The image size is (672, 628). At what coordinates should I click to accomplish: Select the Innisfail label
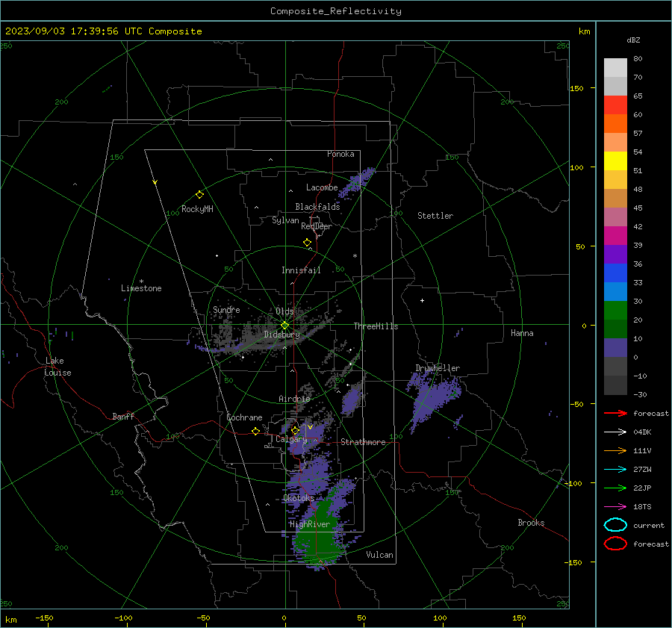click(x=301, y=270)
